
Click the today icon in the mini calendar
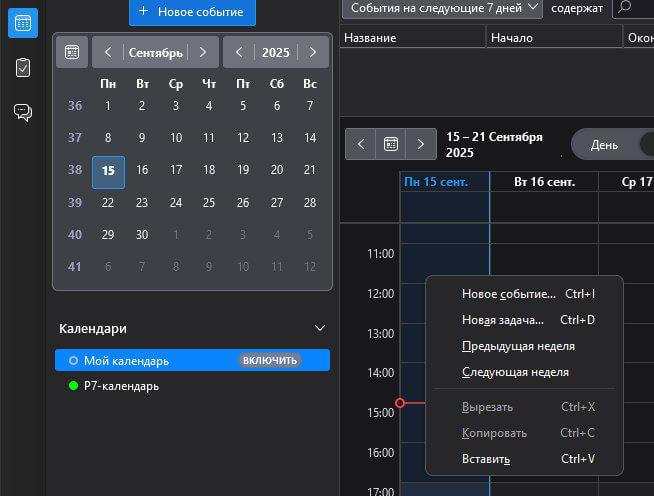[72, 52]
